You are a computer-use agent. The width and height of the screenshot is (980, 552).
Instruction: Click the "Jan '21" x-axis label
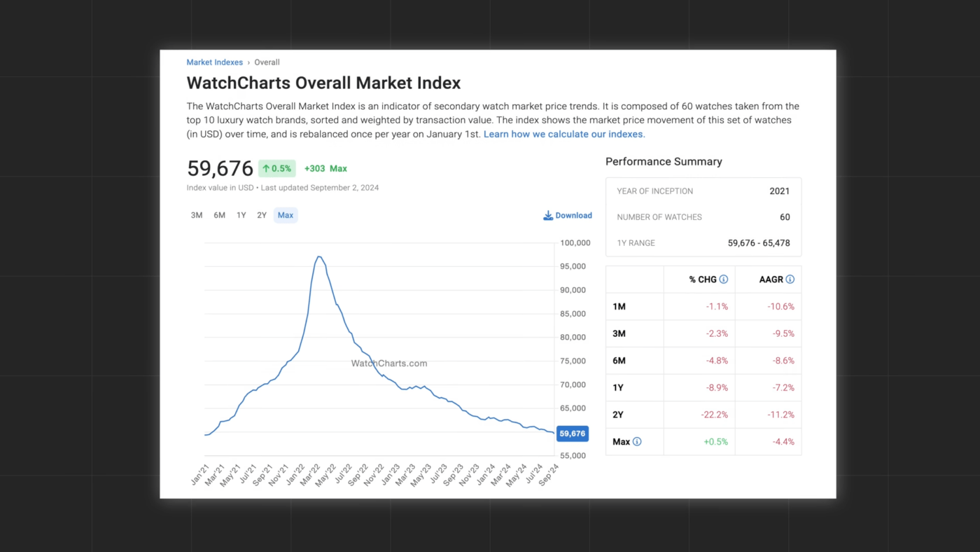(200, 476)
